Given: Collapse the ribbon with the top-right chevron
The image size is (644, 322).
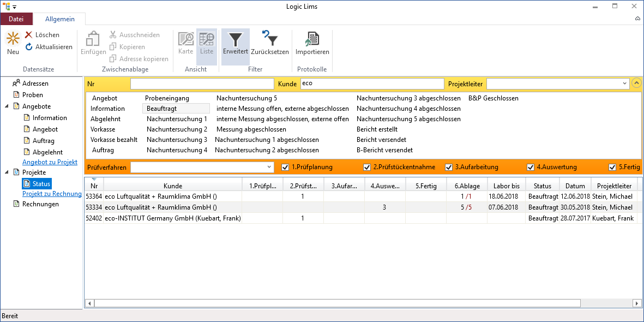Looking at the screenshot, I should [x=637, y=19].
